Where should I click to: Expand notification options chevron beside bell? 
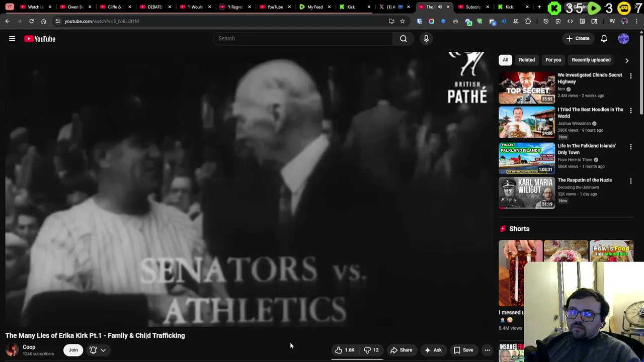pos(103,350)
